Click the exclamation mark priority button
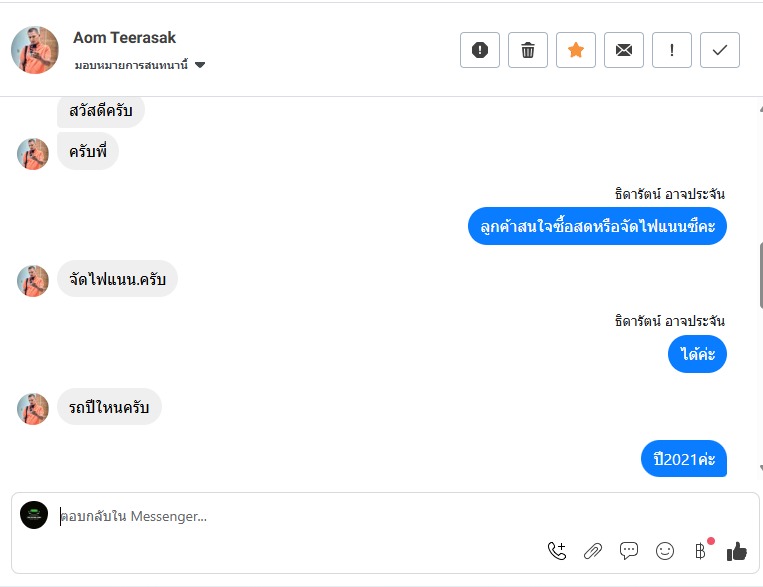Screen dimensions: 763x587 [672, 50]
